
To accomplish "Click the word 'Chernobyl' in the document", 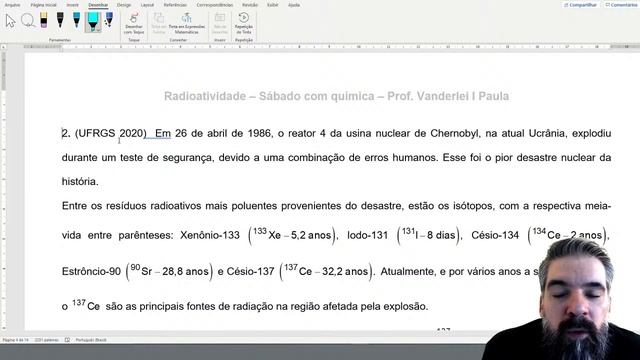I will tap(454, 133).
